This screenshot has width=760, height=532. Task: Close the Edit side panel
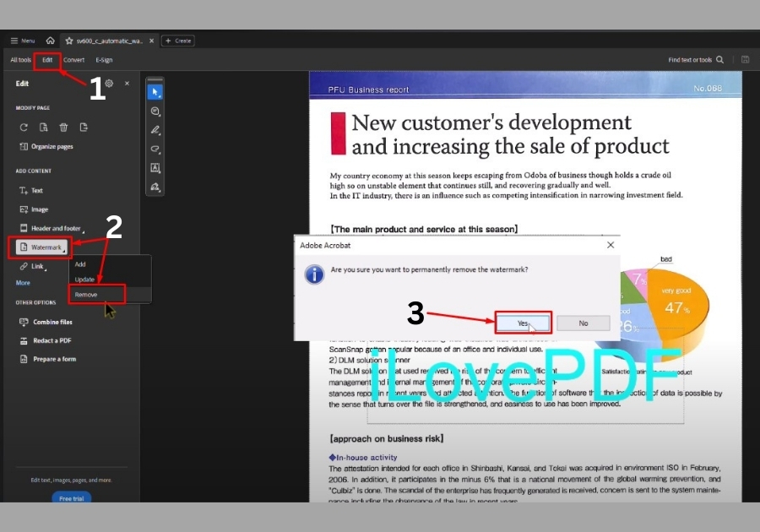[x=127, y=84]
